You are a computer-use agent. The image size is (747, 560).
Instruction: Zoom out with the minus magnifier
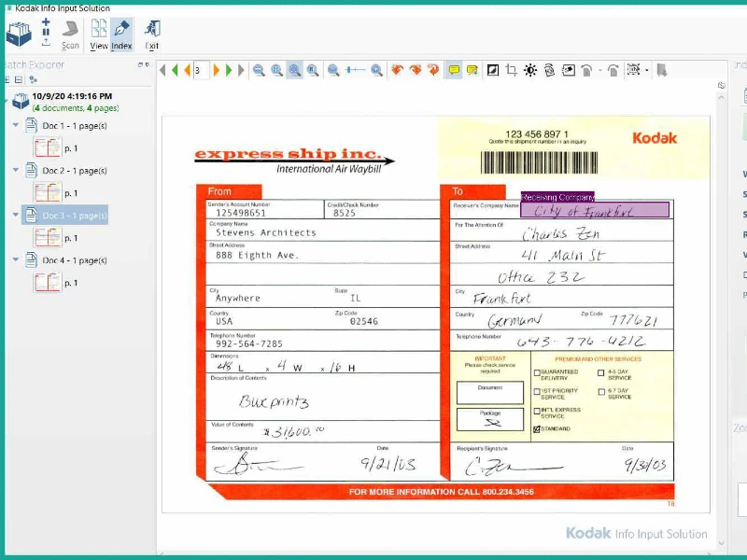click(259, 71)
